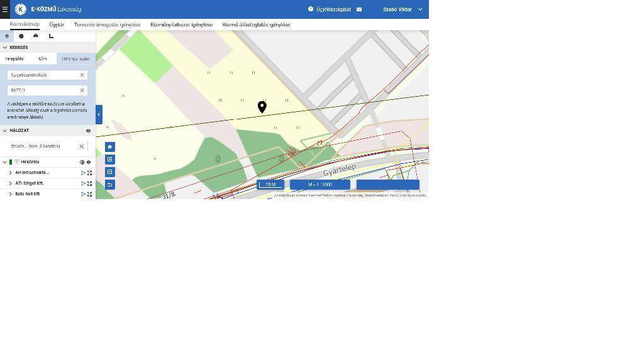644x358 pixels.
Task: Collapse the Hírközlés network group
Action: [x=4, y=162]
